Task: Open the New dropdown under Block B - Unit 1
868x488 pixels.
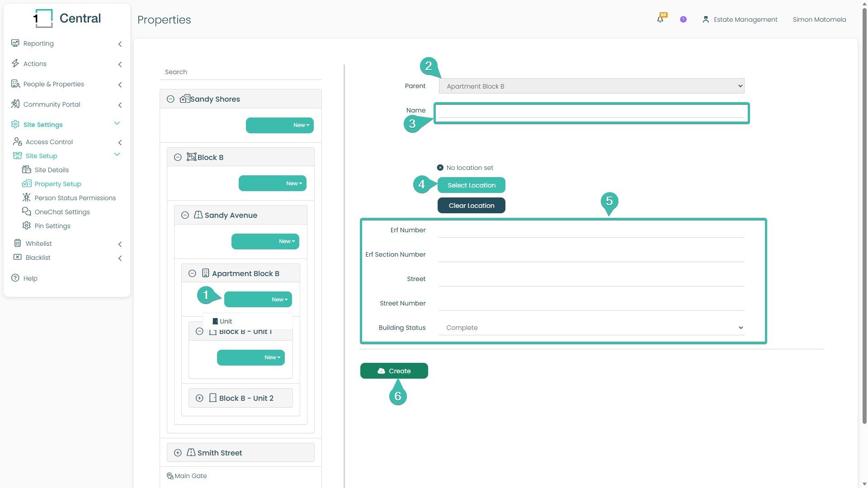Action: point(251,357)
